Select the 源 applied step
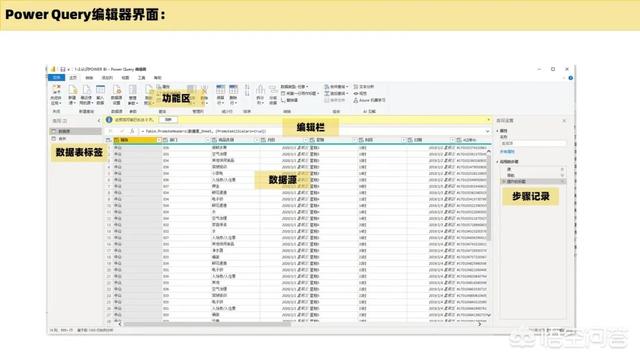This screenshot has width=640, height=360. 533,169
